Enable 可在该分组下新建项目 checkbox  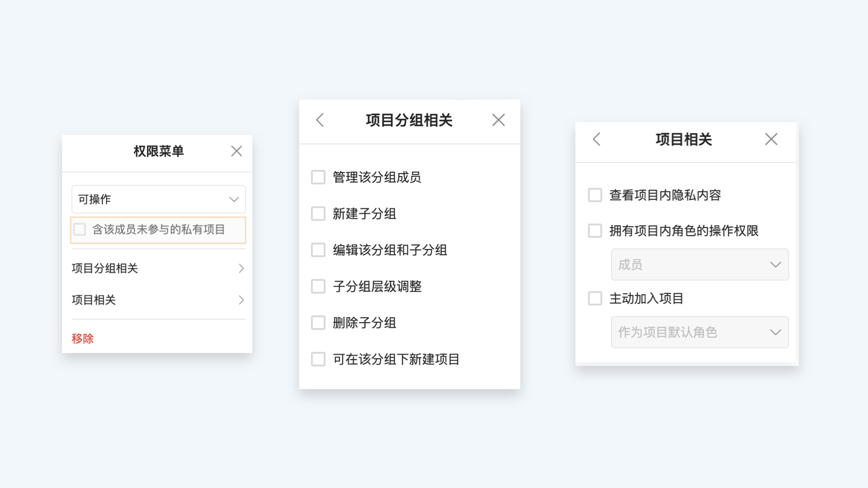pos(318,359)
